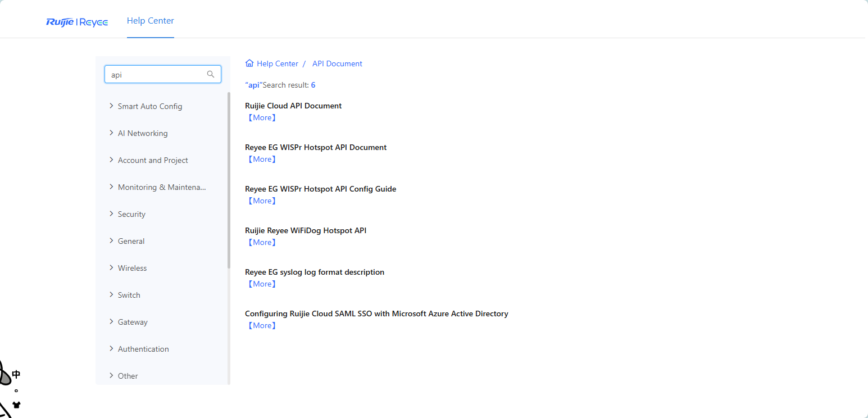
Task: Expand the Wireless category chevron
Action: [x=111, y=267]
